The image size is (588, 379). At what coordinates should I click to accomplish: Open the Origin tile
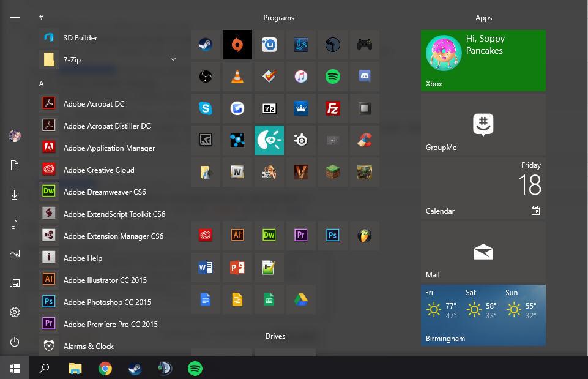[237, 44]
